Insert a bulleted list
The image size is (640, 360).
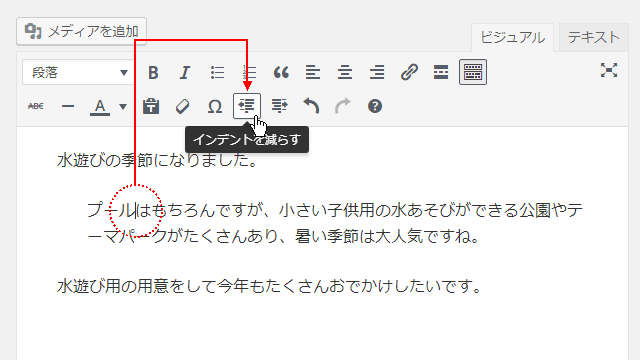coord(217,73)
